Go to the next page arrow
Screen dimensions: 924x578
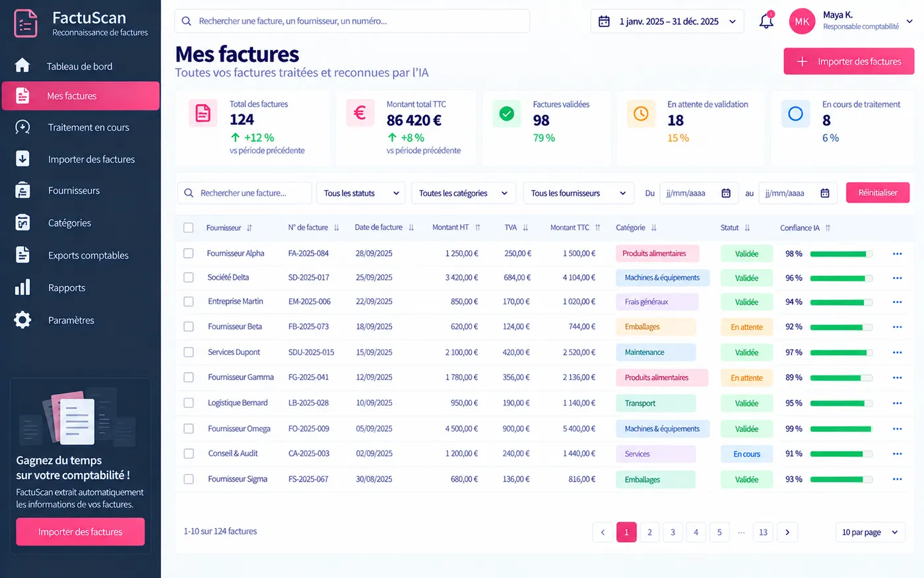pyautogui.click(x=787, y=532)
